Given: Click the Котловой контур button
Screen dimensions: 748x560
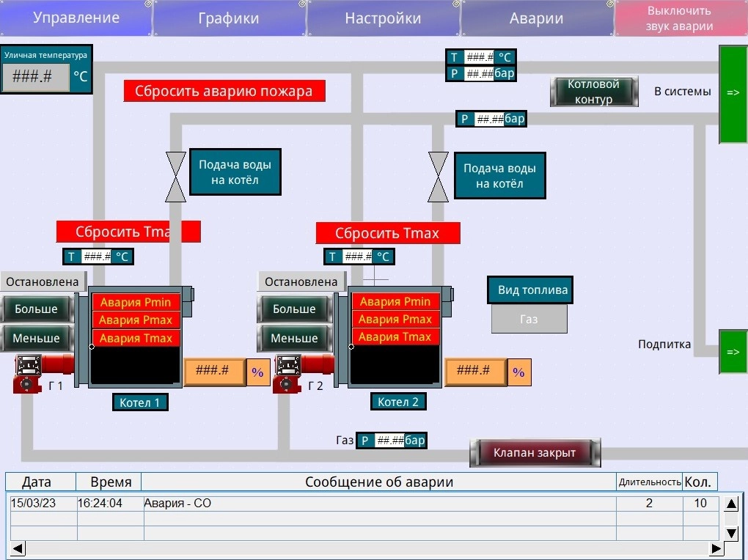Looking at the screenshot, I should click(x=594, y=91).
